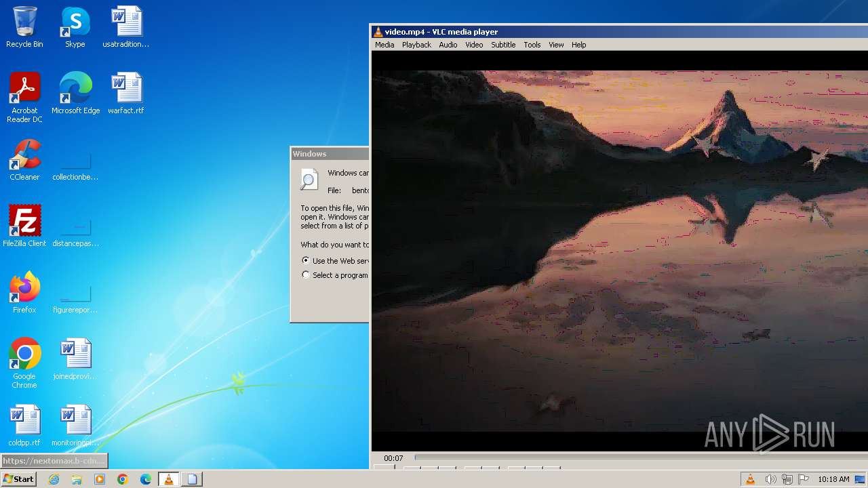Choose 'Select a program' radio option
868x488 pixels.
pyautogui.click(x=306, y=274)
